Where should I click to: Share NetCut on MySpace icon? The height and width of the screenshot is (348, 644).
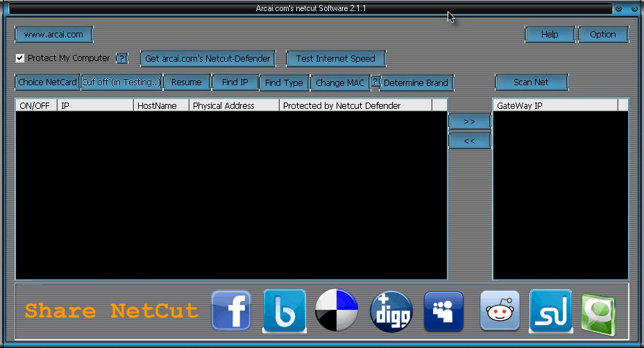coord(443,311)
